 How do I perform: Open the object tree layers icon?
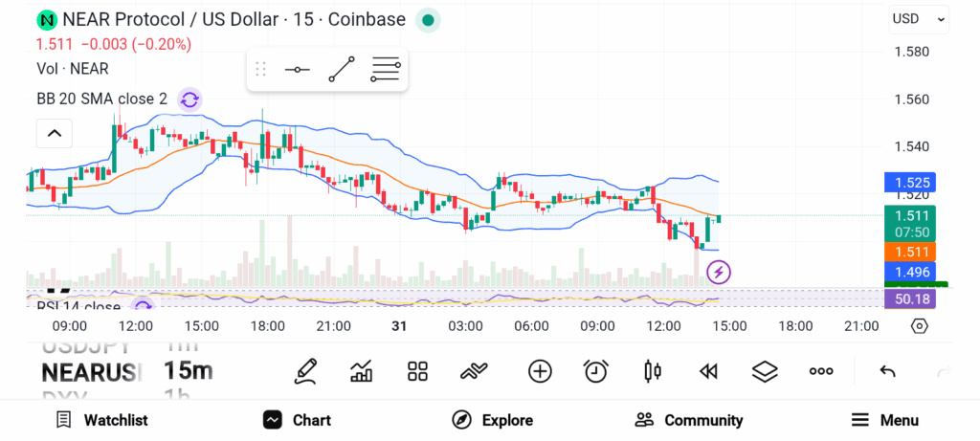click(764, 371)
